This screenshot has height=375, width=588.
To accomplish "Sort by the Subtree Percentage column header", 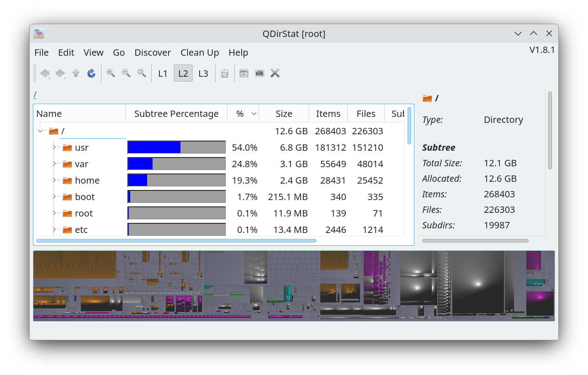I will point(176,114).
